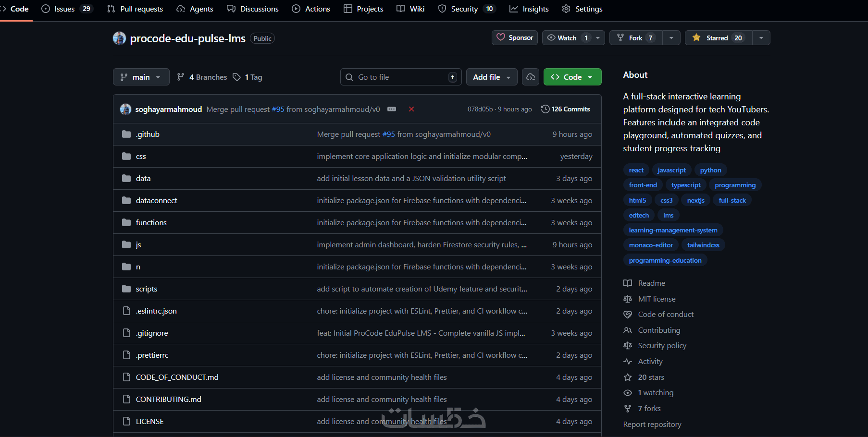Expand the Fork options dropdown arrow
The height and width of the screenshot is (437, 868).
(671, 38)
